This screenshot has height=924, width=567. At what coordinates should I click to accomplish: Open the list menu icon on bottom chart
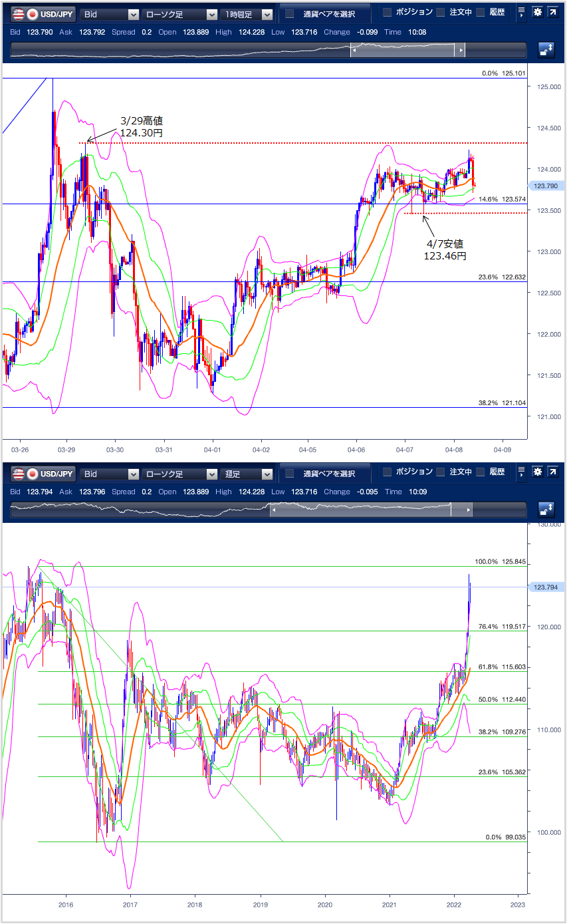click(x=521, y=472)
